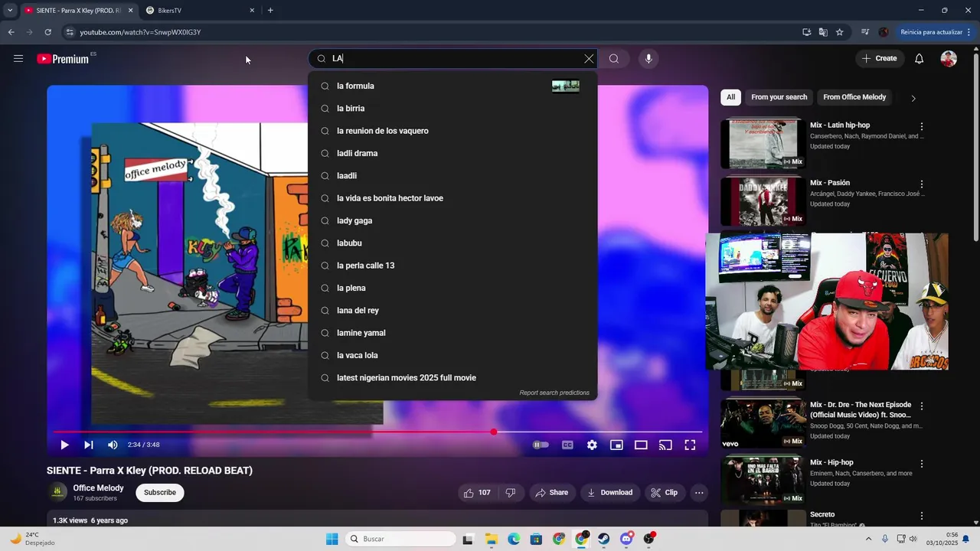Open the Mix - Hip-hop title

831,462
